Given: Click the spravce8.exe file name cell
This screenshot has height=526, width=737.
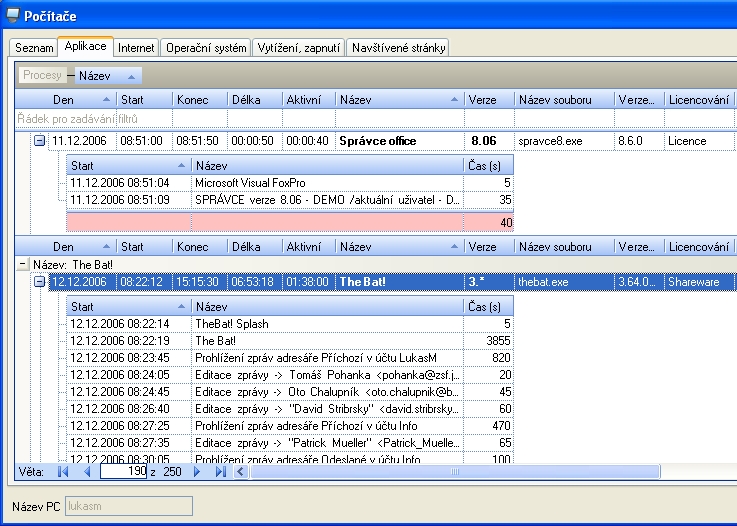Looking at the screenshot, I should (564, 141).
